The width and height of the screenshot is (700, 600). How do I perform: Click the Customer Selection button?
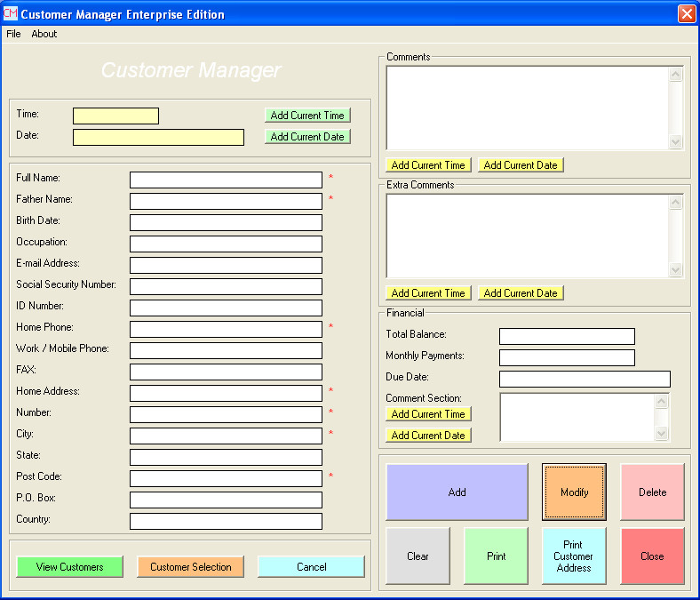point(190,567)
